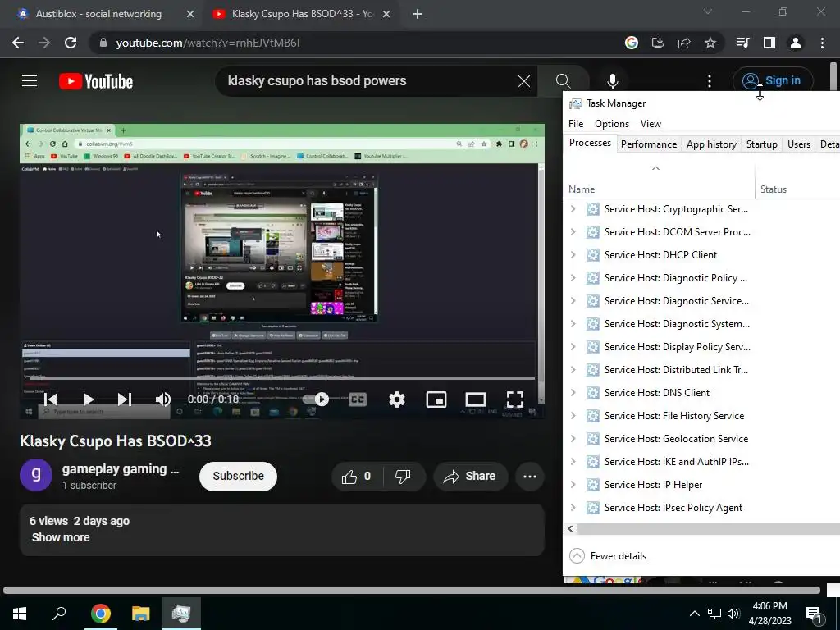Switch to miniplayer mode
The height and width of the screenshot is (630, 840).
coord(436,399)
